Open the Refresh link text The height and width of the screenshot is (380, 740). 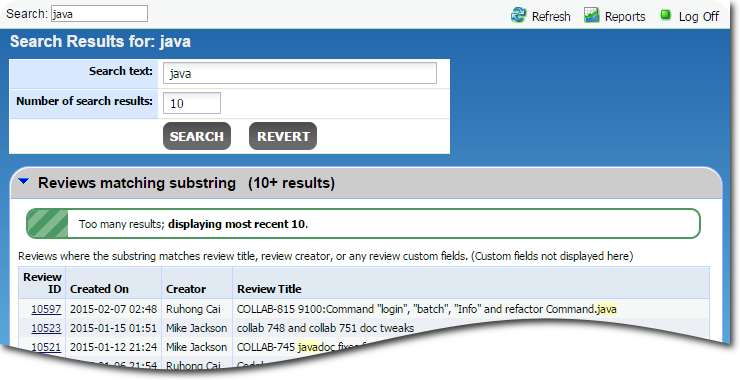coord(551,17)
